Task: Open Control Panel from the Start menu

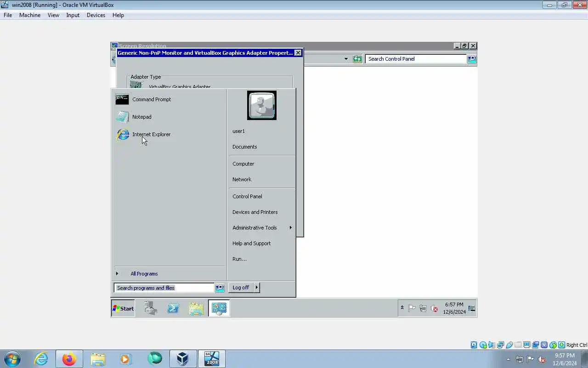Action: (x=247, y=196)
